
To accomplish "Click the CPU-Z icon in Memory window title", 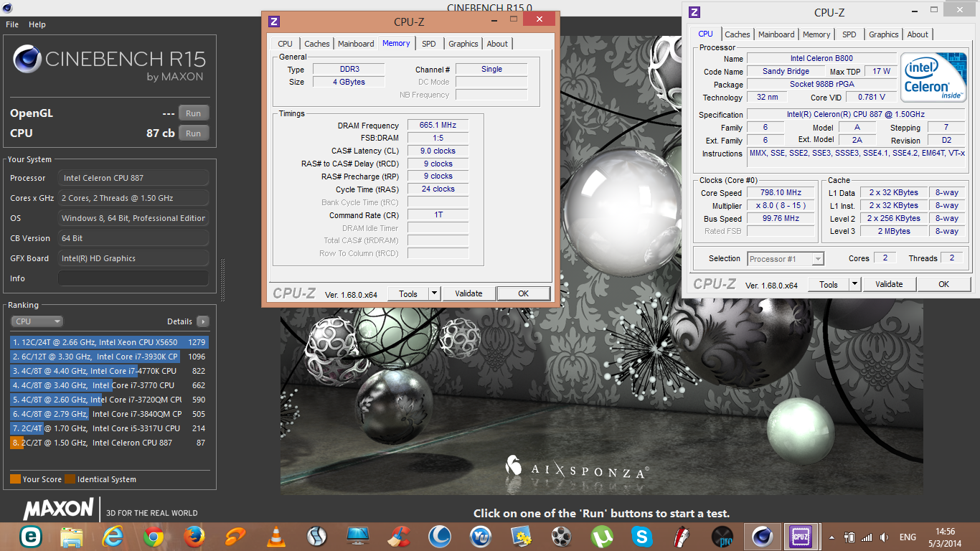I will pos(274,22).
